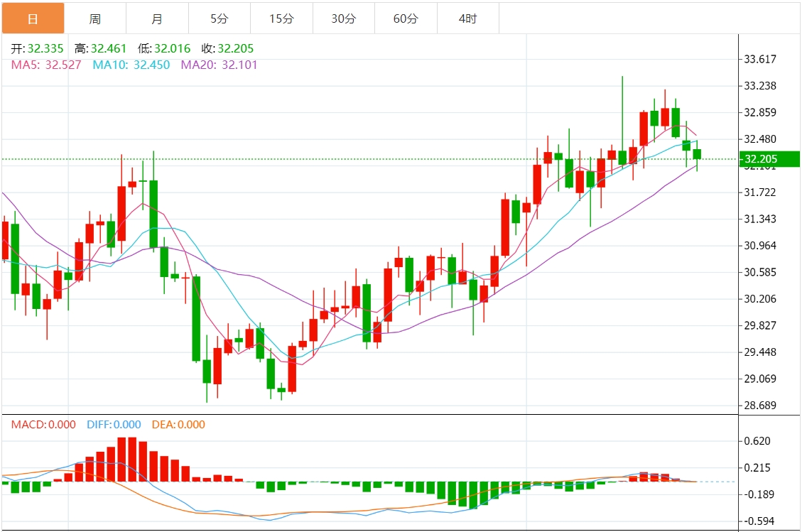Open the 4时 timeframe tab

click(x=468, y=18)
